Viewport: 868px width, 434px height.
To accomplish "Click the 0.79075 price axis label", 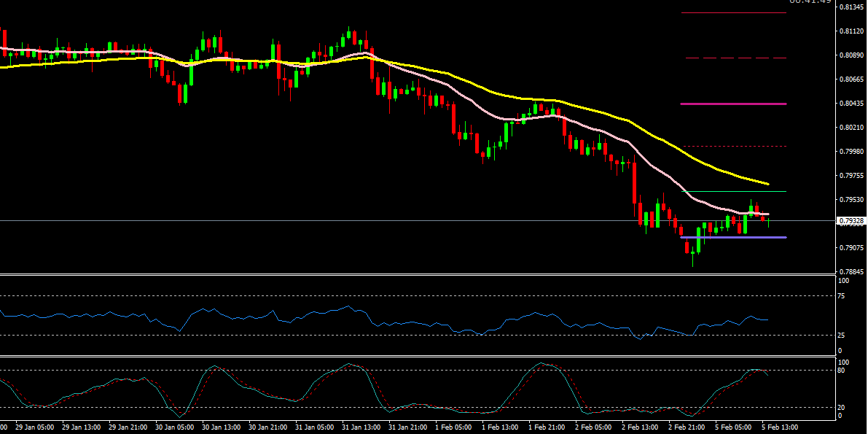I will pos(851,248).
